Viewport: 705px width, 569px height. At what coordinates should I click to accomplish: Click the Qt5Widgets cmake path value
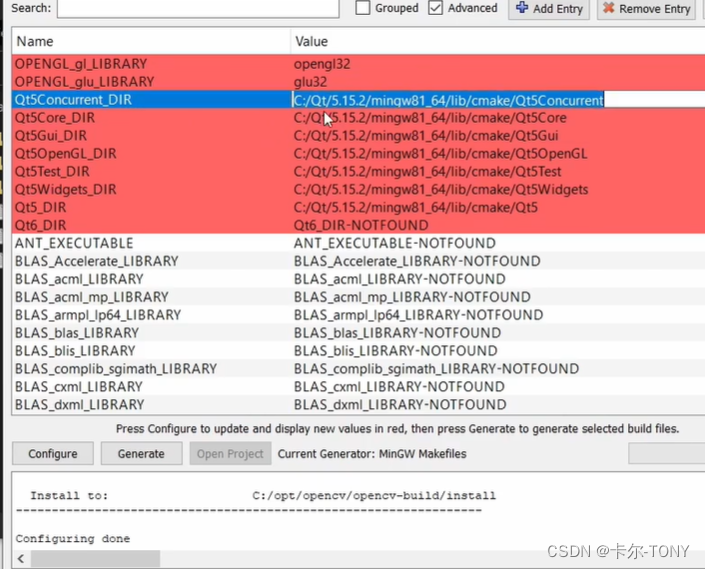point(441,190)
